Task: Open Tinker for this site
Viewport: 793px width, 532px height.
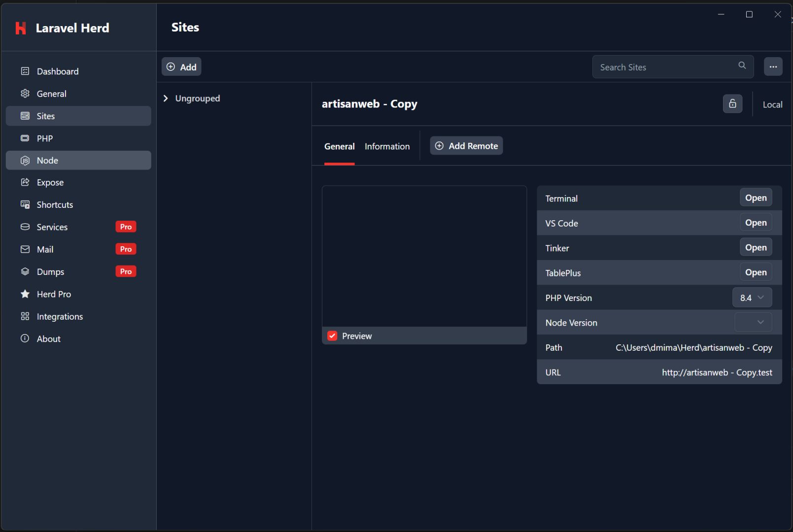Action: coord(756,247)
